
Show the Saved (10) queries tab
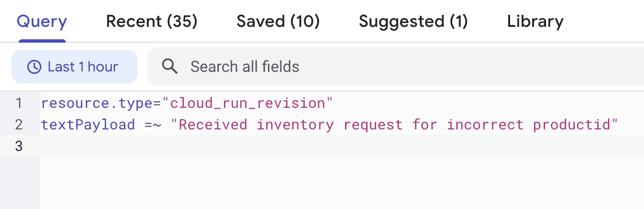[278, 22]
